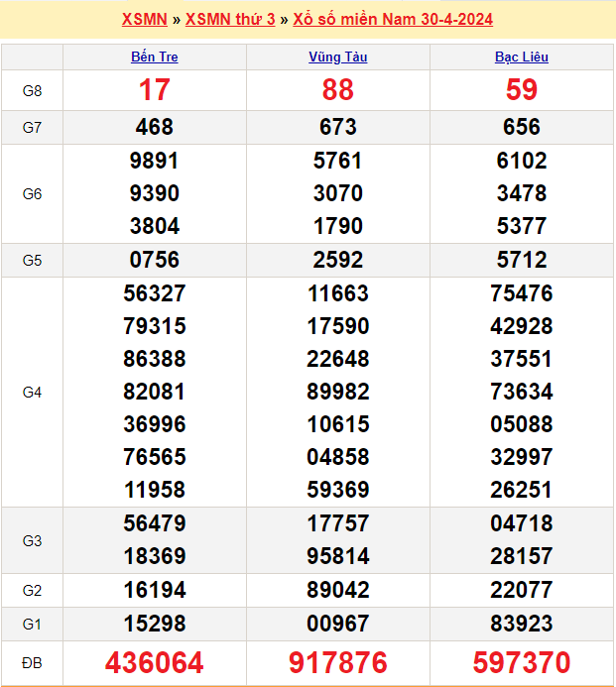The image size is (616, 687).
Task: Click the Bến Tre special prize 436064
Action: [x=155, y=662]
